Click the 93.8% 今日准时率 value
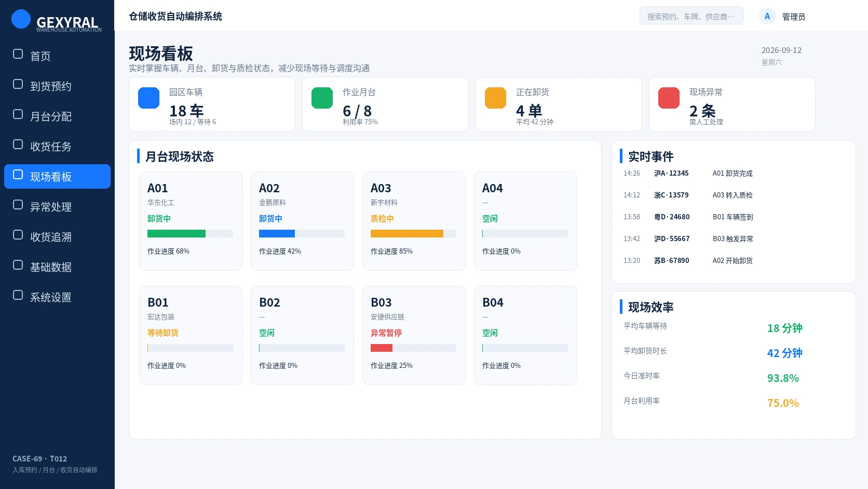Image resolution: width=868 pixels, height=489 pixels. pos(783,378)
